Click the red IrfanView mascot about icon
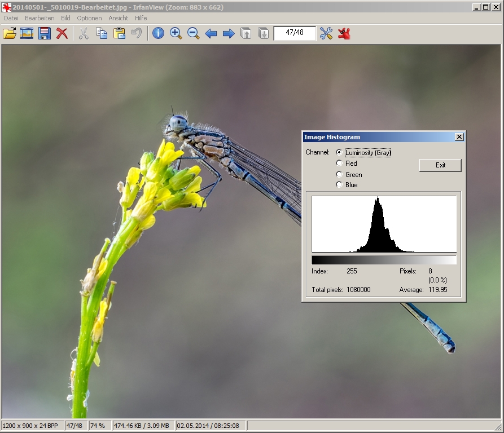Image resolution: width=504 pixels, height=433 pixels. click(x=344, y=33)
